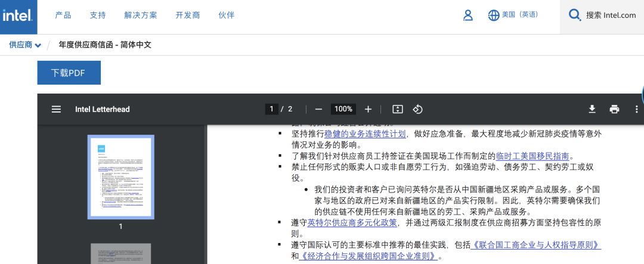Click the search magnifier icon
644x264 pixels.
click(x=574, y=15)
